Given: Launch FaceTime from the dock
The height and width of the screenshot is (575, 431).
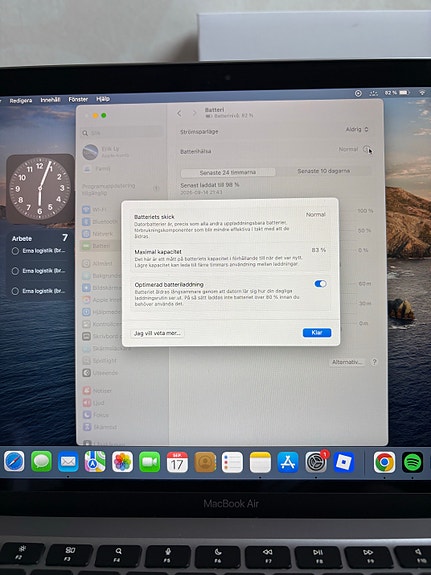Looking at the screenshot, I should [x=150, y=462].
